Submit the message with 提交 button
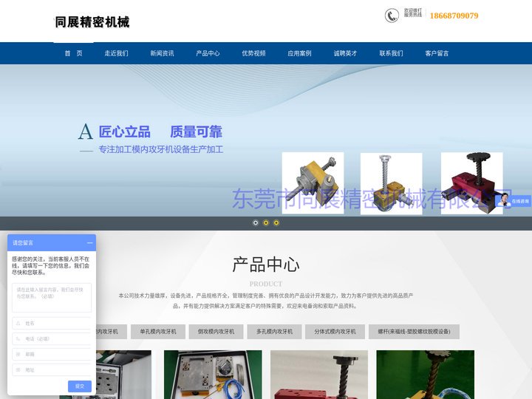532x399 pixels. pyautogui.click(x=80, y=386)
